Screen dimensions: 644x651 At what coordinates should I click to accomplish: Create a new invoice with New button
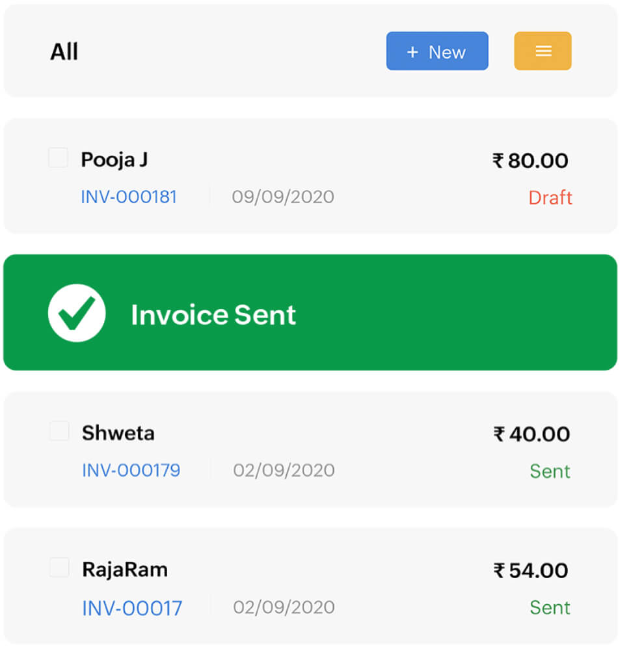point(437,51)
